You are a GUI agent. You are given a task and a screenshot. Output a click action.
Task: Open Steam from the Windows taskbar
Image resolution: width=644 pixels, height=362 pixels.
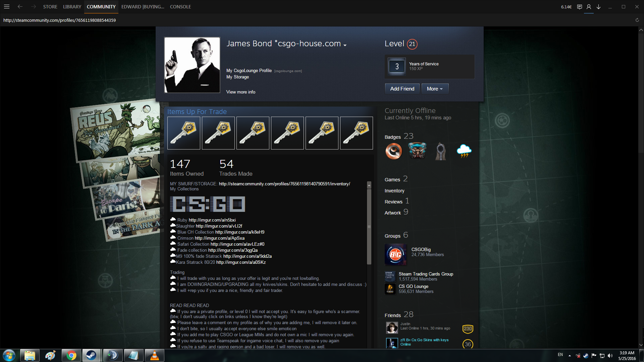(x=91, y=355)
